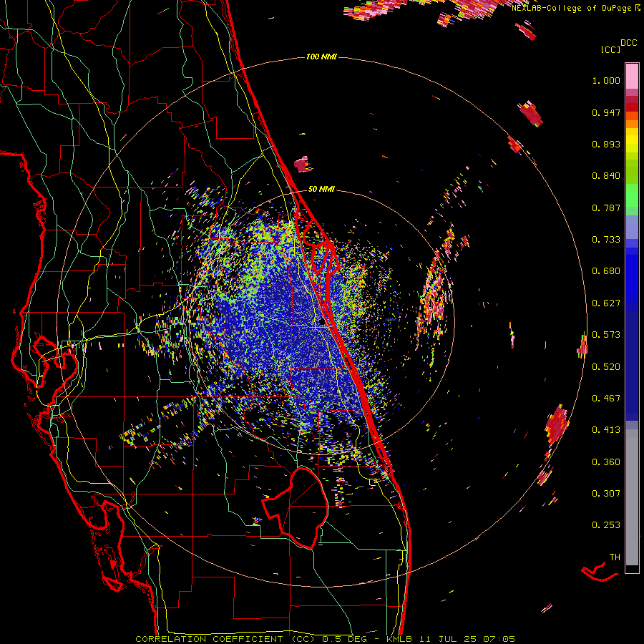Click the 0.893 legend value
The width and height of the screenshot is (644, 644).
606,144
